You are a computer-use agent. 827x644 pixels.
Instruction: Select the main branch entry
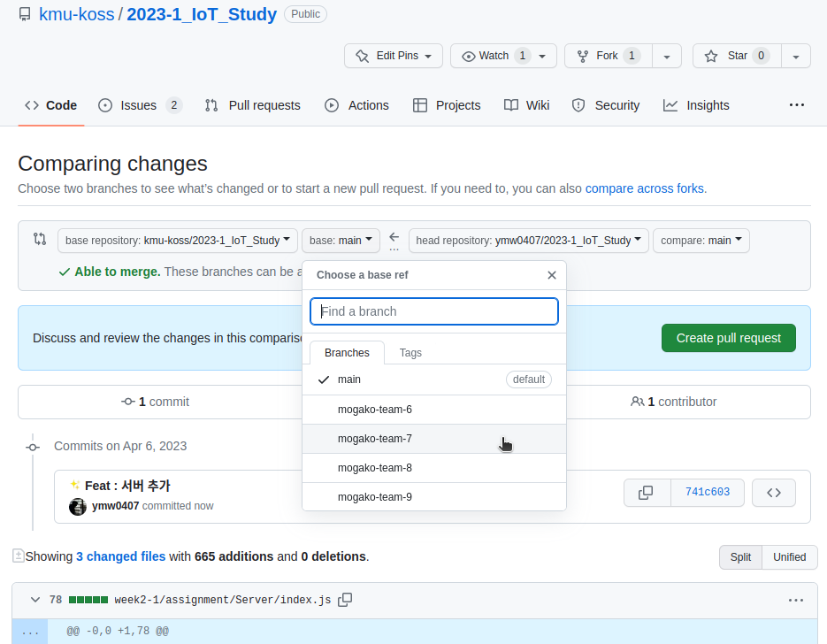pos(434,379)
